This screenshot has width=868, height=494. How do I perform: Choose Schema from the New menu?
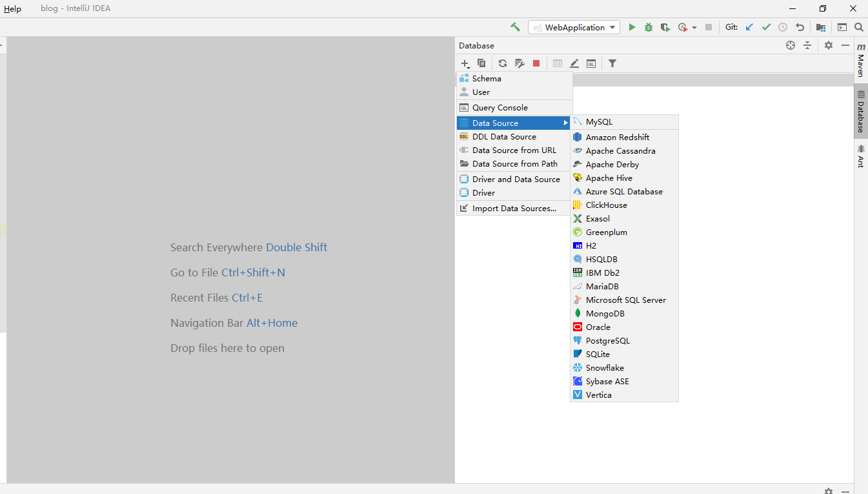514,78
